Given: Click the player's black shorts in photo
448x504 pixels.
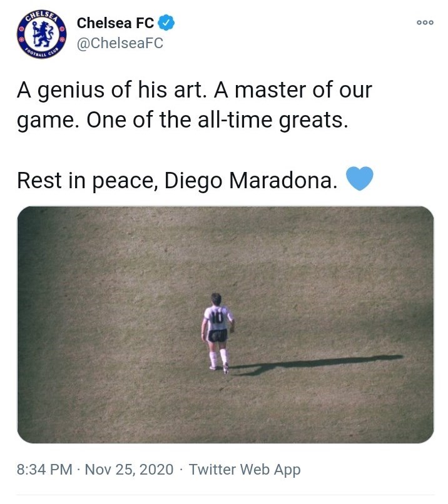Looking at the screenshot, I should click(x=217, y=336).
